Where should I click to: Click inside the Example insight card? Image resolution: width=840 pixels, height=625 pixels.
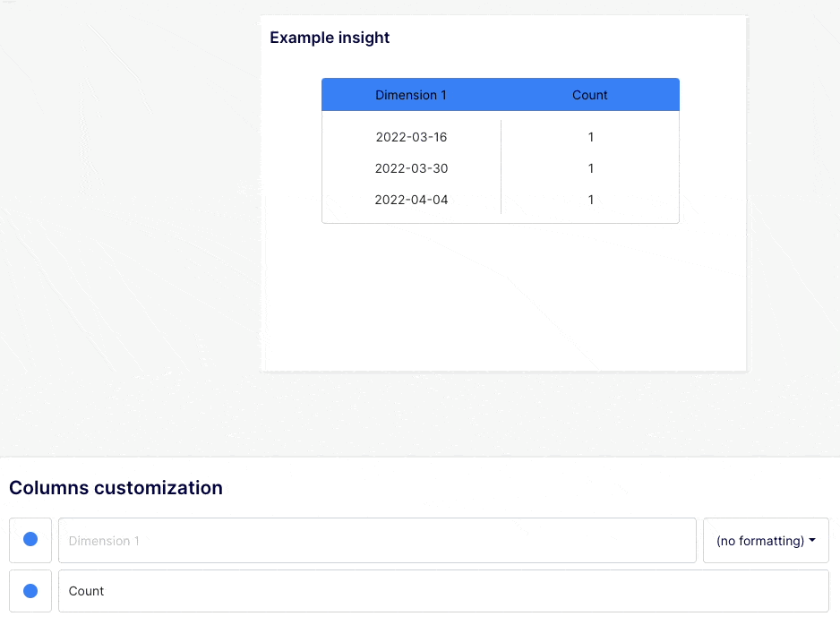coord(501,287)
